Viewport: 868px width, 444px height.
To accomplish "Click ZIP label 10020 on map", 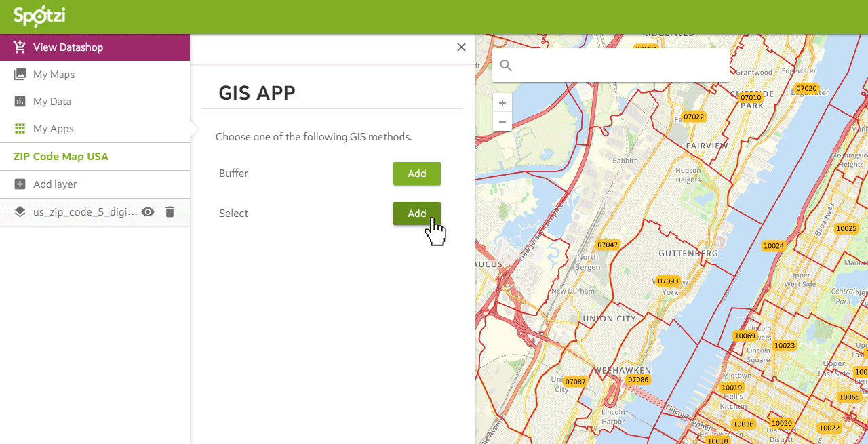I will 782,424.
